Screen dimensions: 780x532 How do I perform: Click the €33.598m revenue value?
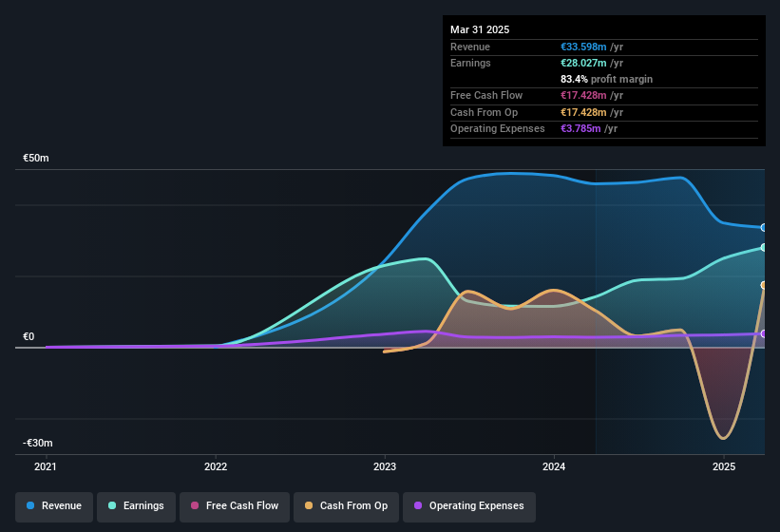[583, 47]
